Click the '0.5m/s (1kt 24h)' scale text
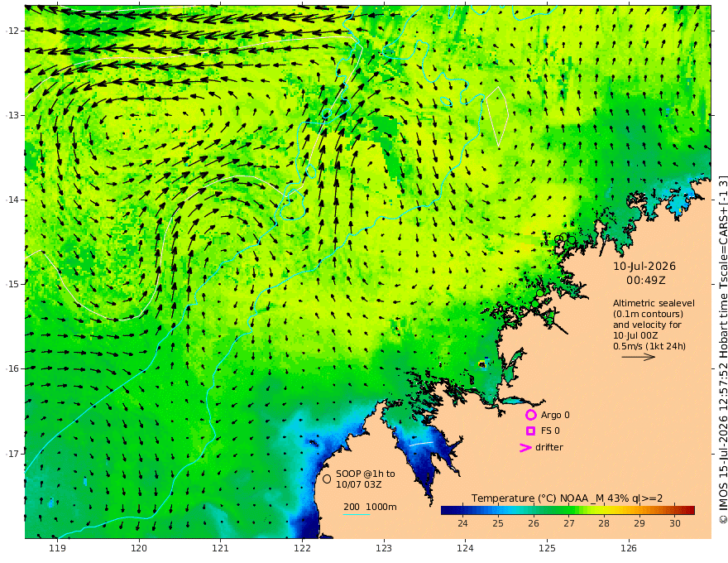Screen dimensions: 728x563 point(649,346)
